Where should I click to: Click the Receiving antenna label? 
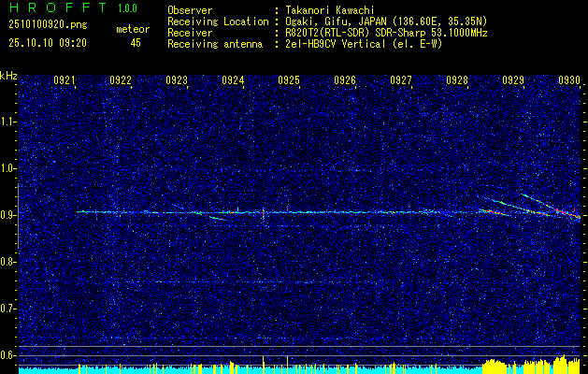(215, 44)
